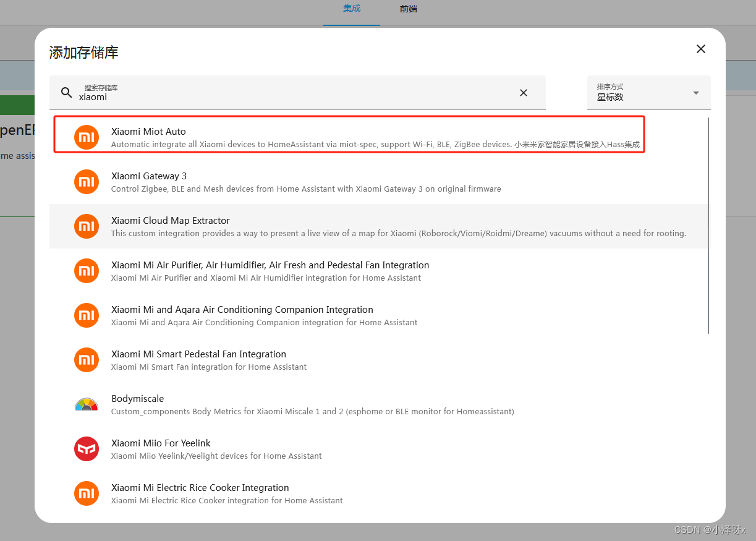The width and height of the screenshot is (756, 541).
Task: Click the Xiaomi Cloud Map Extractor logo icon
Action: [87, 226]
